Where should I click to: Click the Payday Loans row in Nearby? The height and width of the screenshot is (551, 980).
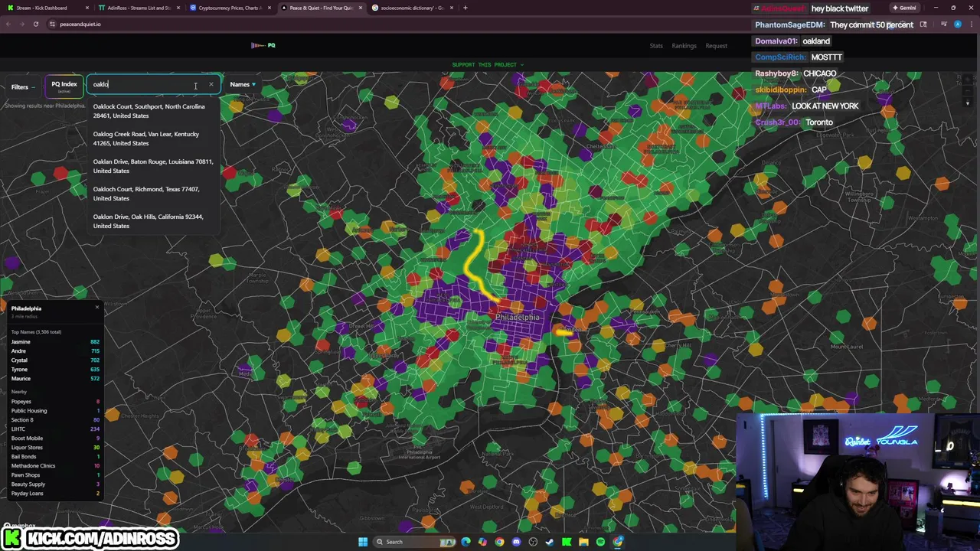coord(55,494)
